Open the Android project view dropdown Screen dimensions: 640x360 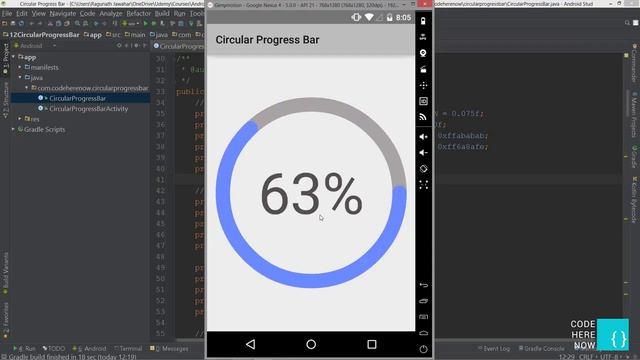click(35, 46)
